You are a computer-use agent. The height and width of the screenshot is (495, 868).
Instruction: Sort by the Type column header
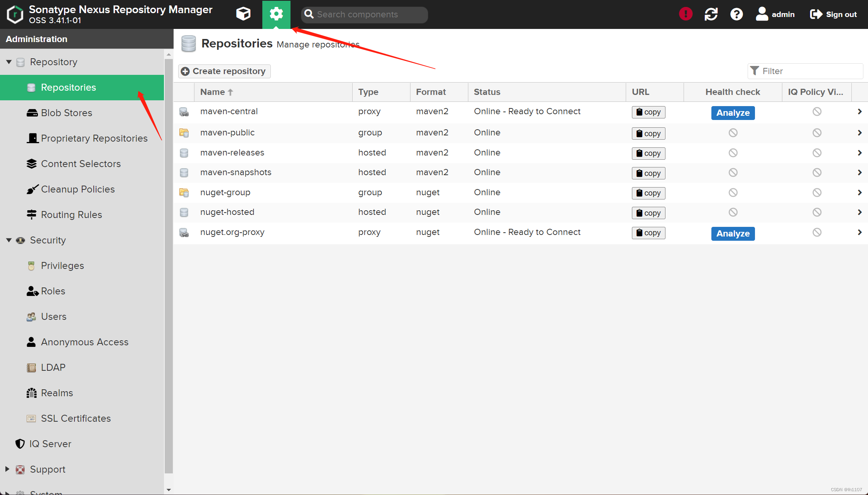pos(381,92)
